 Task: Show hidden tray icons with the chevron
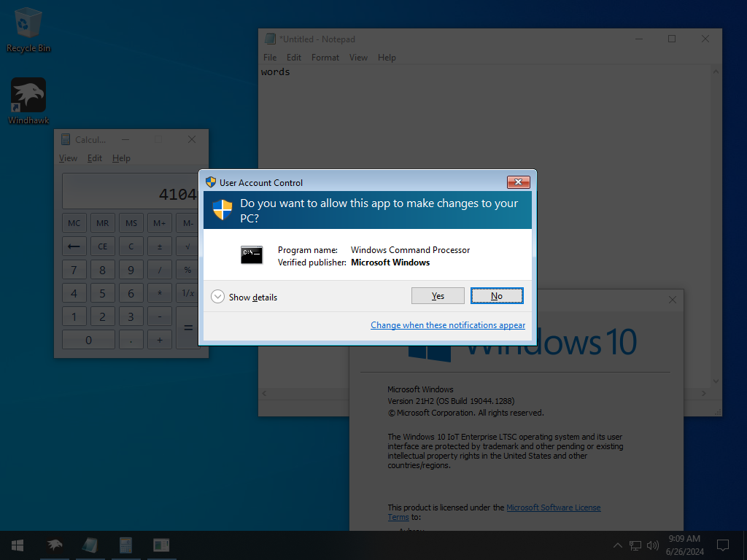[x=617, y=545]
